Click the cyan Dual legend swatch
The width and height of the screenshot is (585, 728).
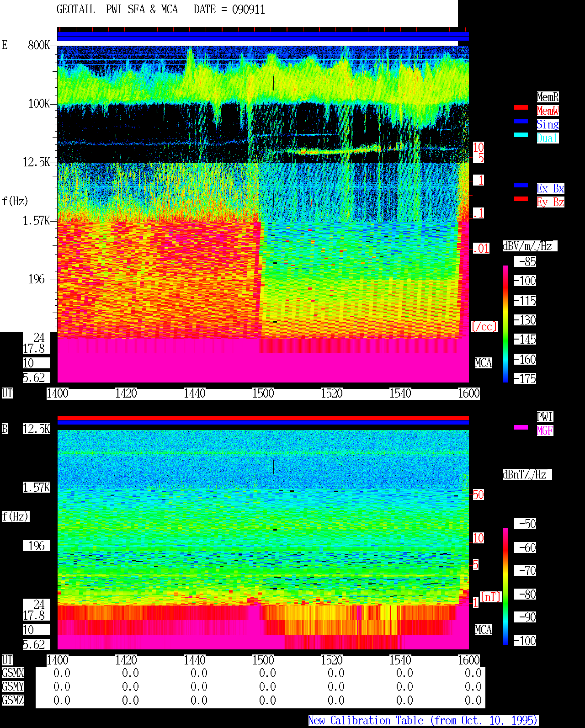[x=521, y=135]
